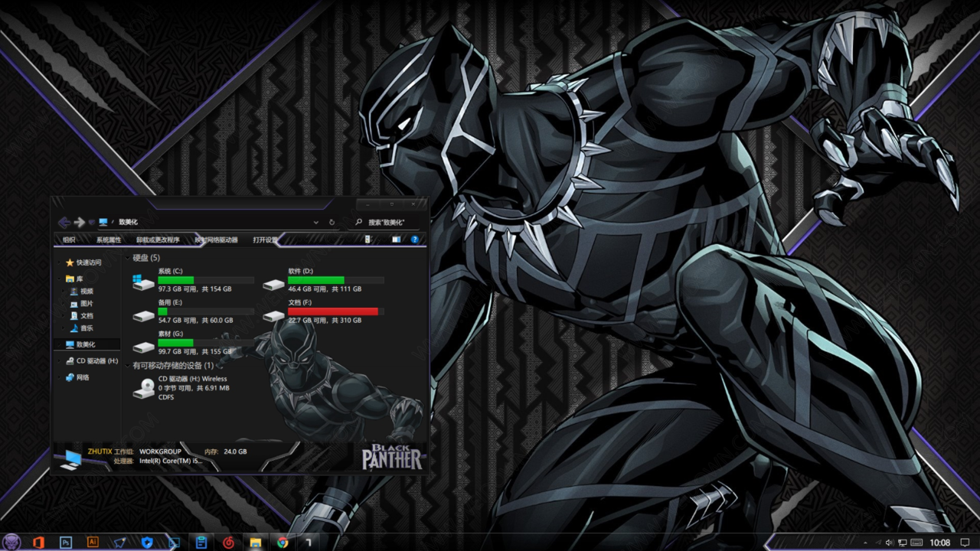This screenshot has width=980, height=551.
Task: Click the computer icon in address bar
Action: [103, 222]
